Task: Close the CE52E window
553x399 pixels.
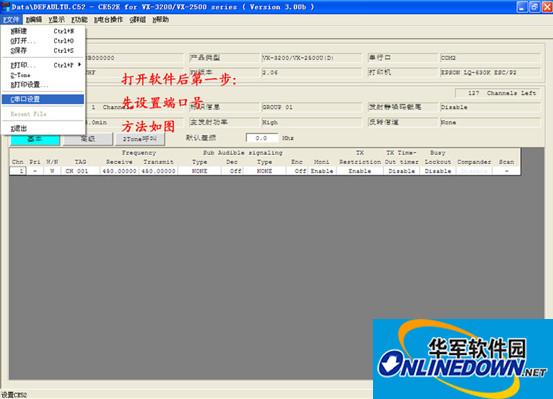Action: coord(547,7)
